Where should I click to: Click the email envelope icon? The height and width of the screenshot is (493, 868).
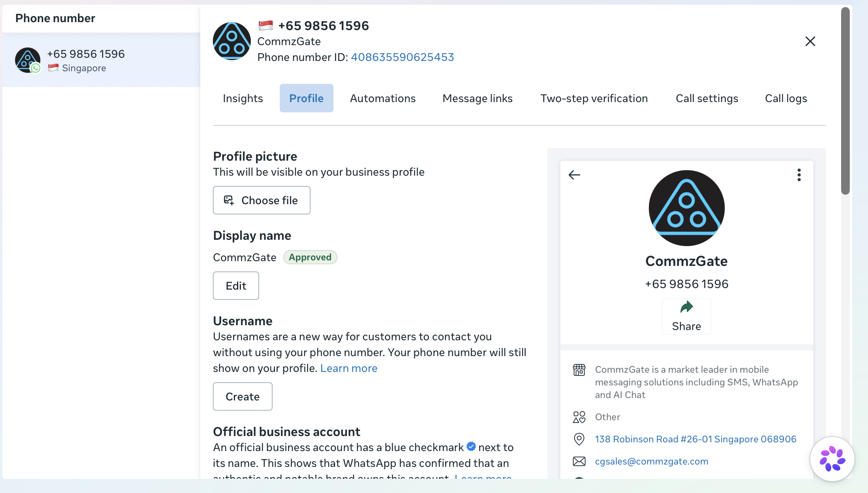tap(579, 461)
